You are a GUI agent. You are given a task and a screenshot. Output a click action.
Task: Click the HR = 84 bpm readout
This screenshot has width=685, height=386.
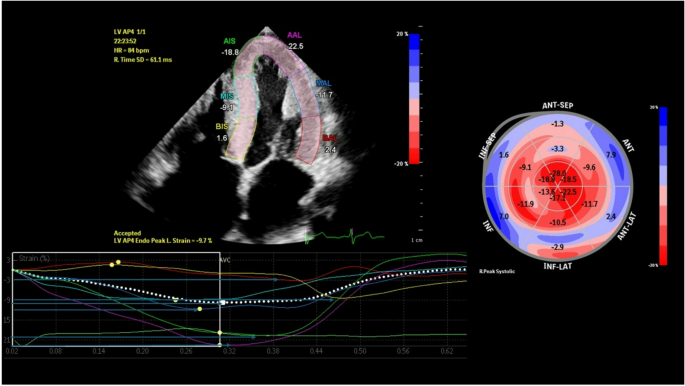pos(131,50)
